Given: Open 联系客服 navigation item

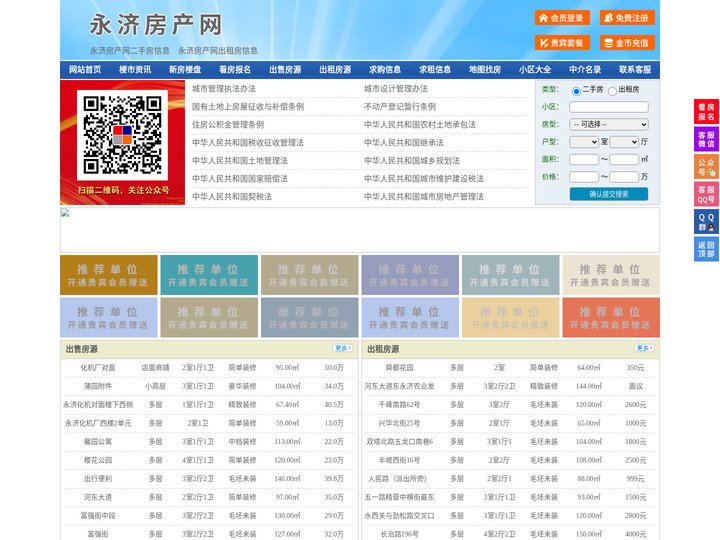Looking at the screenshot, I should [635, 70].
